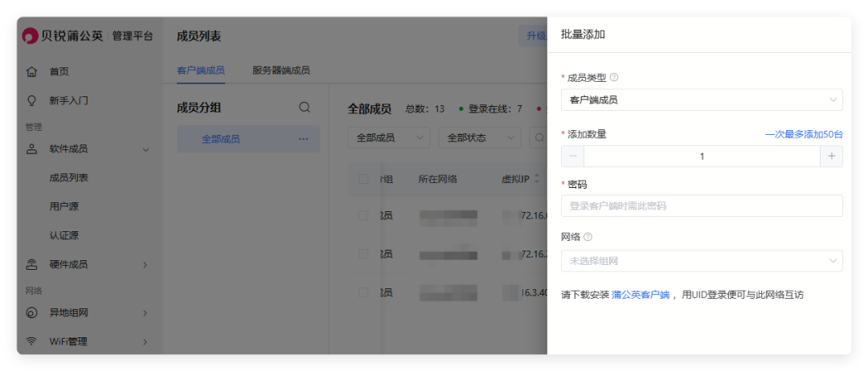This screenshot has width=868, height=371.
Task: Click the 总数：13 count text
Action: (425, 109)
